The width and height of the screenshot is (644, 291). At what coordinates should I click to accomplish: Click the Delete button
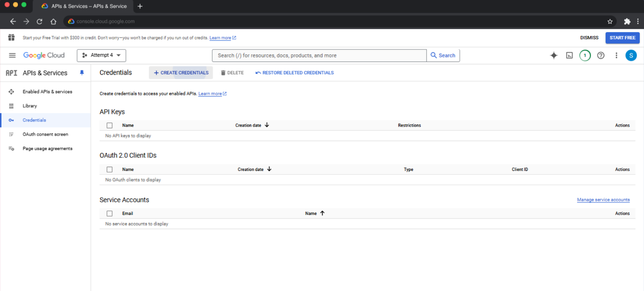232,73
